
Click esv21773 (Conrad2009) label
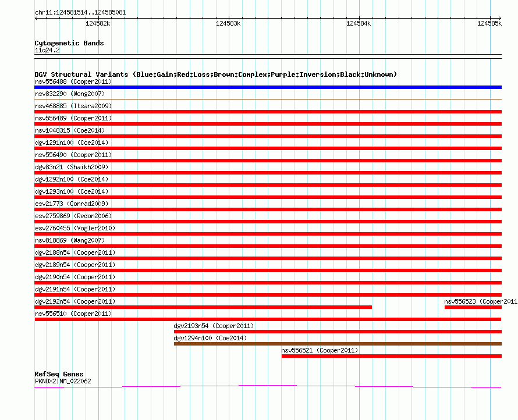point(72,204)
